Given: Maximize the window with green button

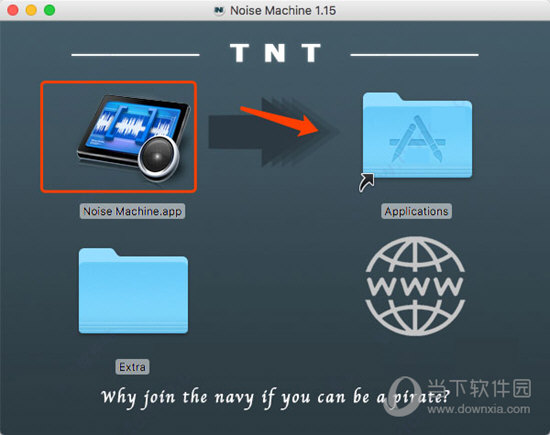Looking at the screenshot, I should 49,10.
